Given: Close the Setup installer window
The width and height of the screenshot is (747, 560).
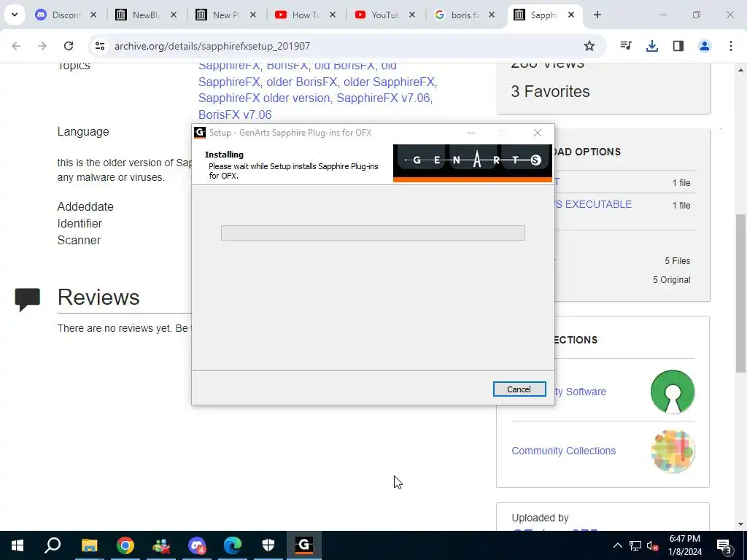Looking at the screenshot, I should click(538, 133).
